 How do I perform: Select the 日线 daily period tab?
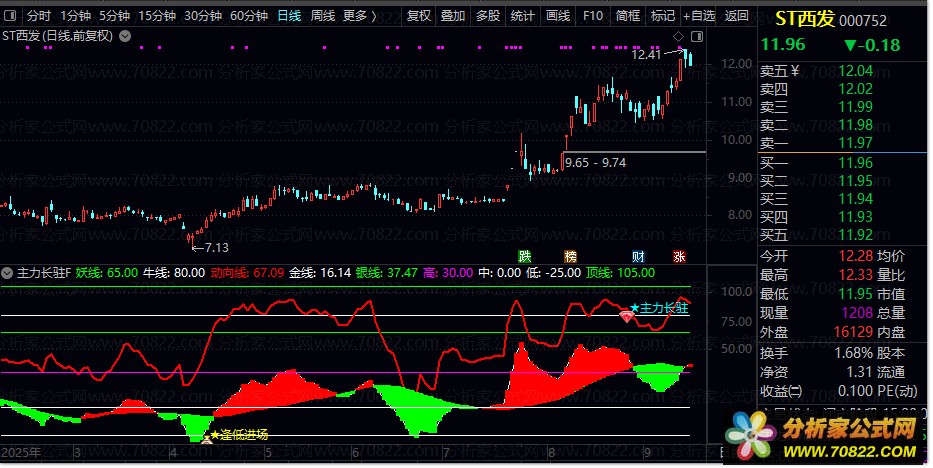point(289,16)
